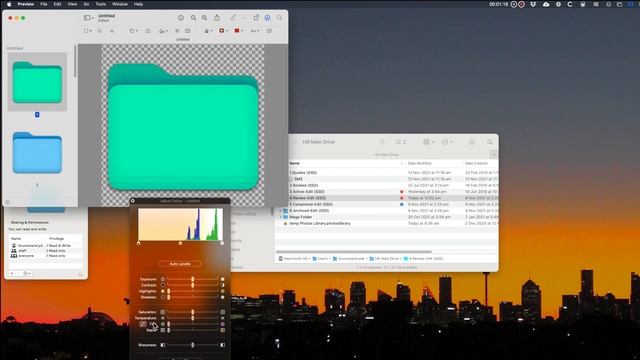Open the selection tools dropdown in Markup toolbar
The width and height of the screenshot is (640, 360).
[87, 31]
